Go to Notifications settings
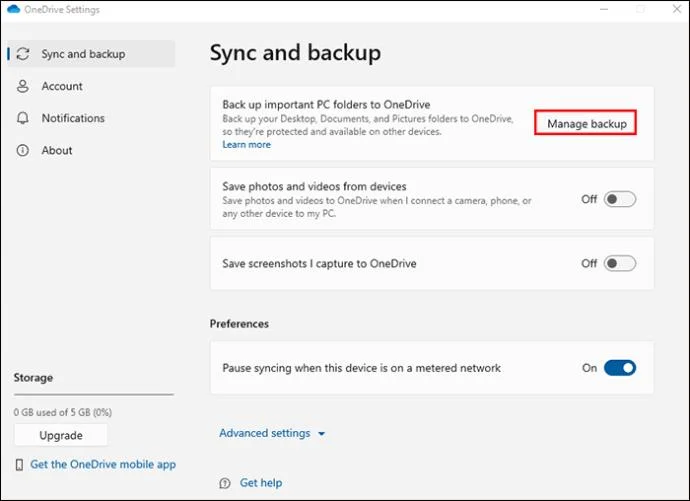This screenshot has width=690, height=501. [91, 118]
